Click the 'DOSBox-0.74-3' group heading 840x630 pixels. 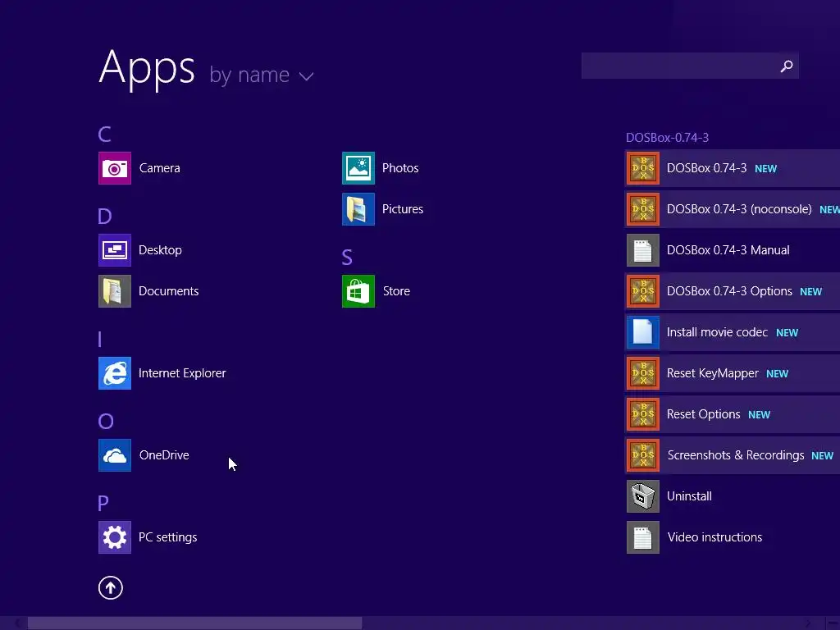coord(667,138)
